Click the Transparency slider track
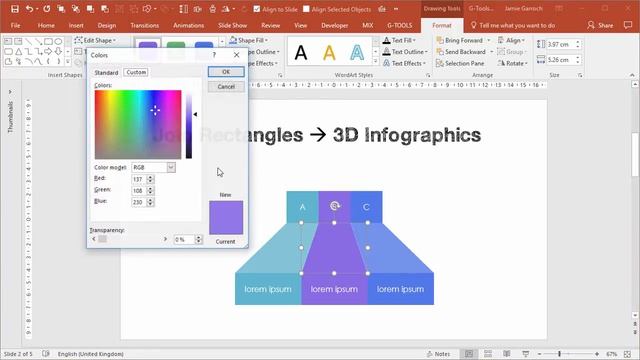 click(129, 239)
